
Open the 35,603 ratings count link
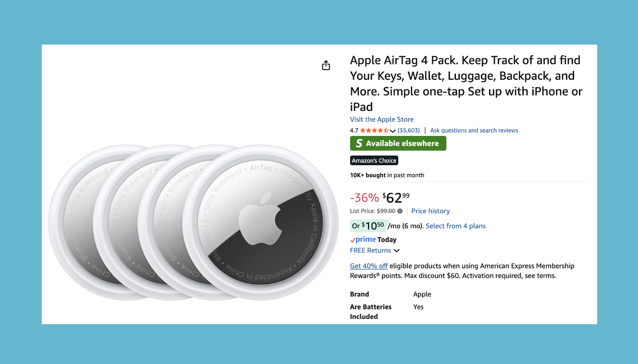pyautogui.click(x=408, y=131)
